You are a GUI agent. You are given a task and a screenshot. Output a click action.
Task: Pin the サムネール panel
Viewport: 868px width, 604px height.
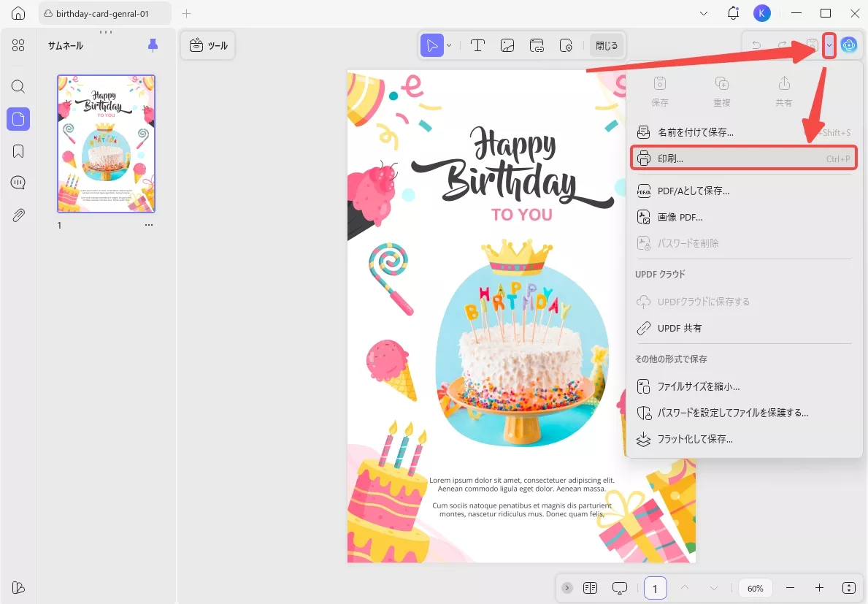coord(153,45)
